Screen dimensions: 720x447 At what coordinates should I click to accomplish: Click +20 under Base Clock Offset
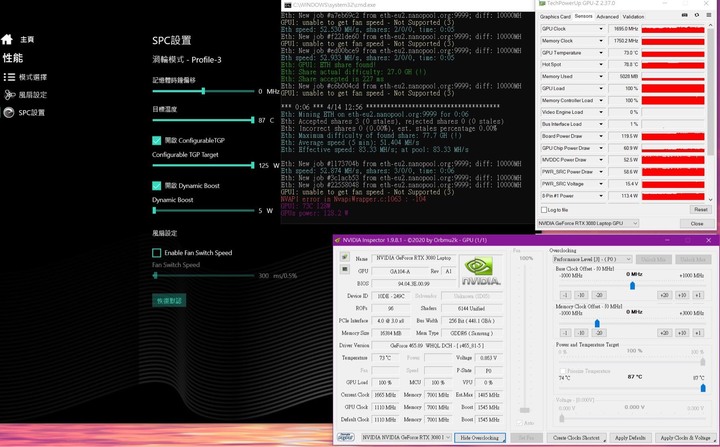pyautogui.click(x=664, y=295)
